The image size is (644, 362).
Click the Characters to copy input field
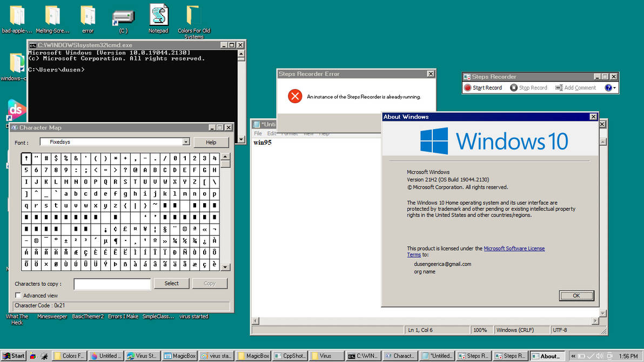112,284
